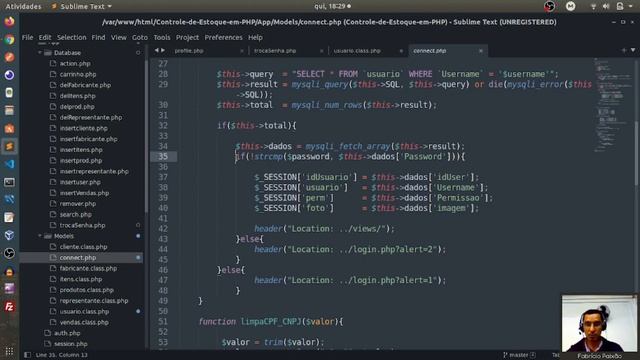The image size is (640, 360).
Task: Show applications grid in dock
Action: tap(9, 351)
